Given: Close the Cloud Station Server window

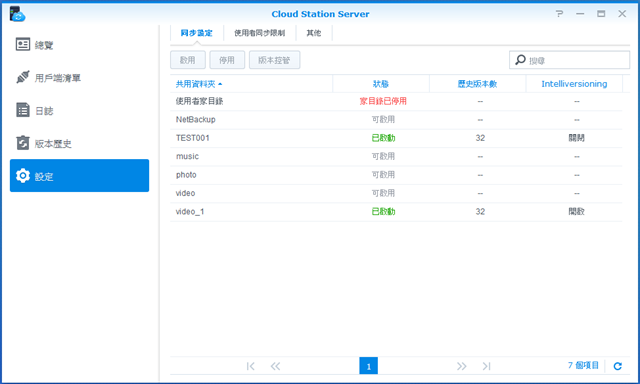Looking at the screenshot, I should point(622,14).
